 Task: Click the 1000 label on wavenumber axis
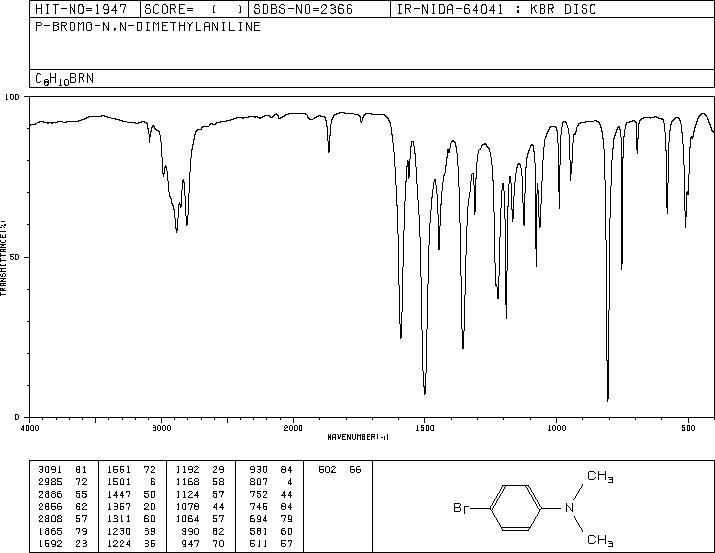coord(557,428)
